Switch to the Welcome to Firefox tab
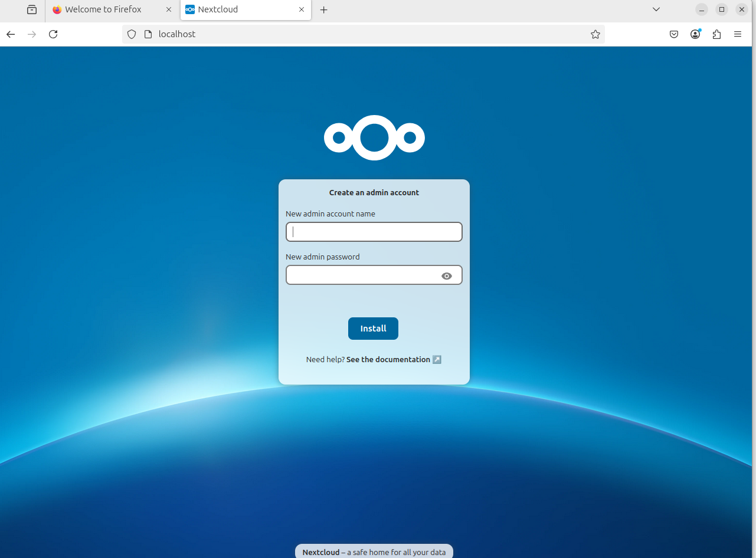This screenshot has width=756, height=558. [x=112, y=10]
